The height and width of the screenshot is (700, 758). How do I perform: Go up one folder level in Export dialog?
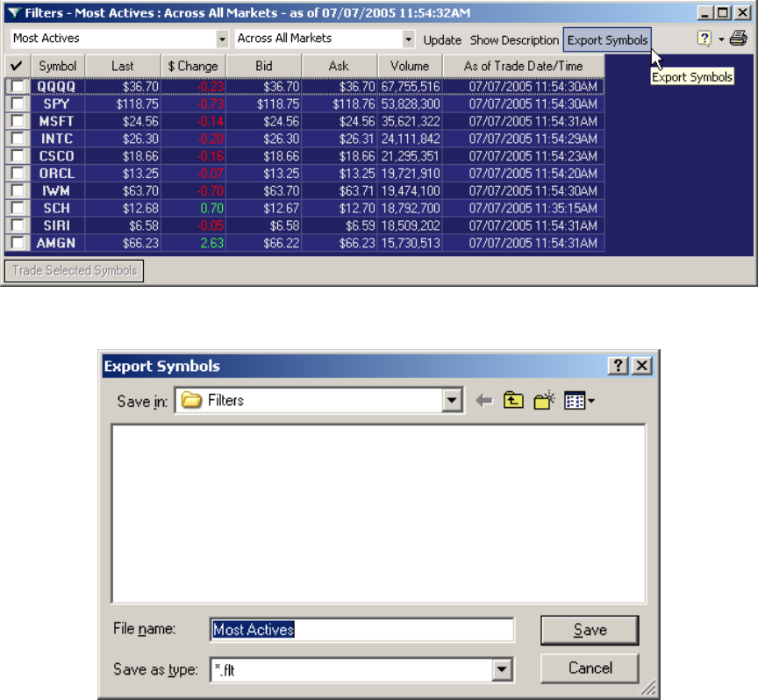tap(513, 400)
